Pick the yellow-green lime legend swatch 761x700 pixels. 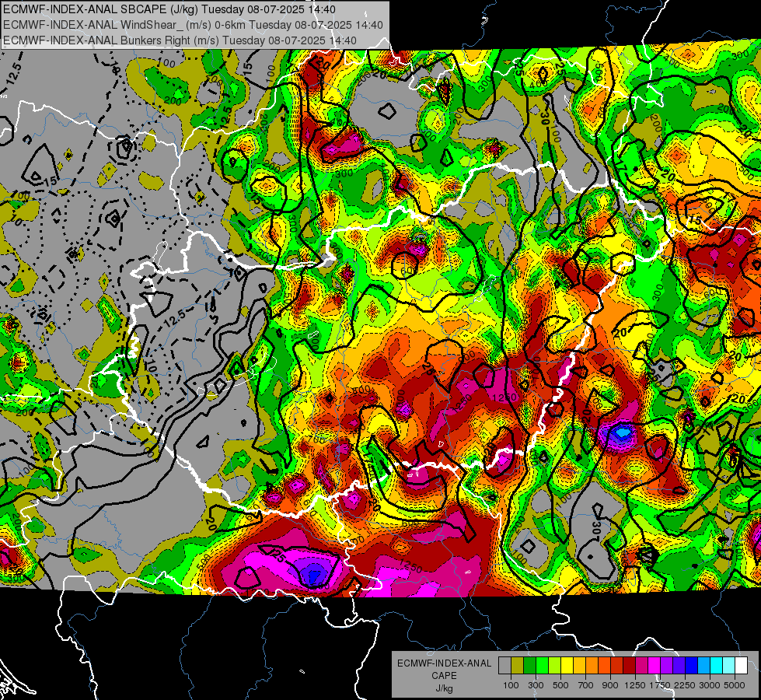point(555,666)
